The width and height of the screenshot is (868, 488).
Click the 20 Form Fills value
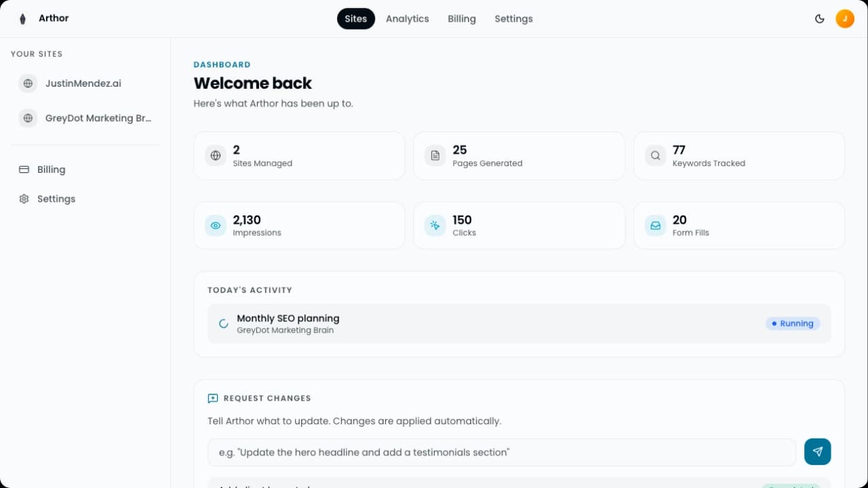pyautogui.click(x=679, y=220)
